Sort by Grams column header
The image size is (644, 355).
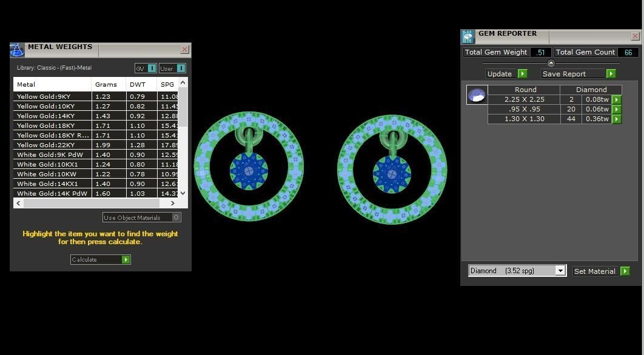point(109,85)
